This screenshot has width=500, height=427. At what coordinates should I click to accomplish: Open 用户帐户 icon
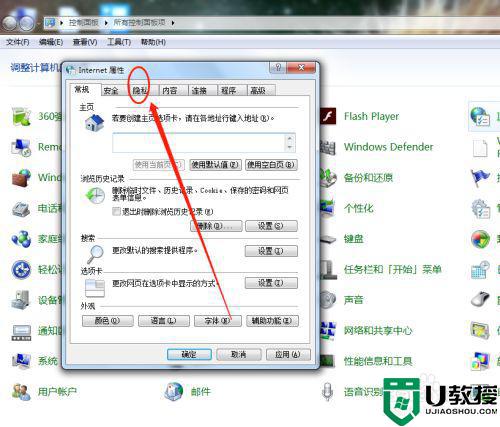(x=21, y=392)
